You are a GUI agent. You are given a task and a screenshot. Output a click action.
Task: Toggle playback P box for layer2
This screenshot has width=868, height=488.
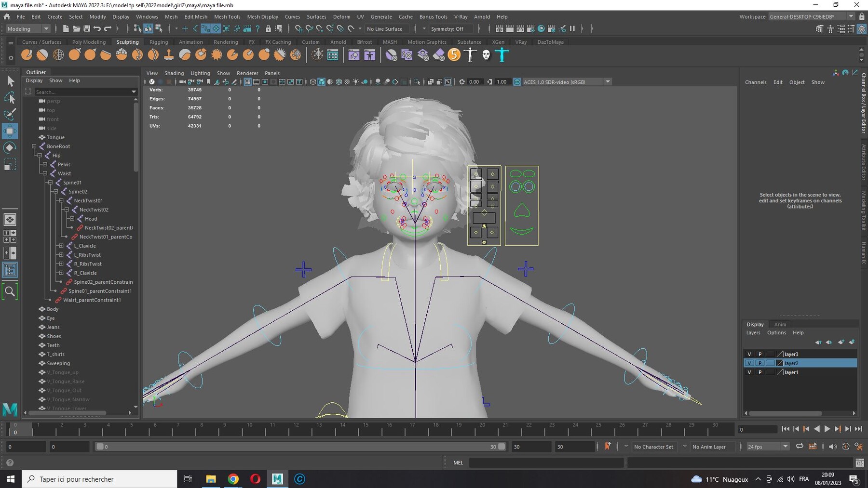(x=759, y=363)
